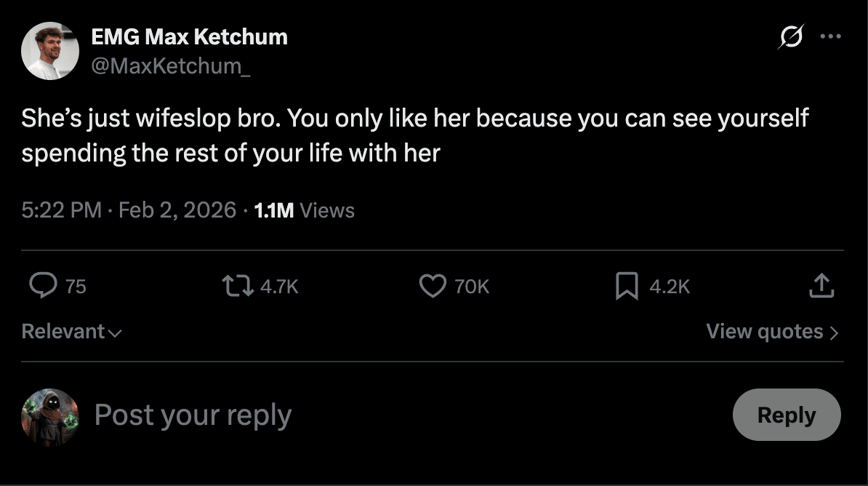Open the share options via the upload icon
The height and width of the screenshot is (486, 868).
pyautogui.click(x=821, y=287)
